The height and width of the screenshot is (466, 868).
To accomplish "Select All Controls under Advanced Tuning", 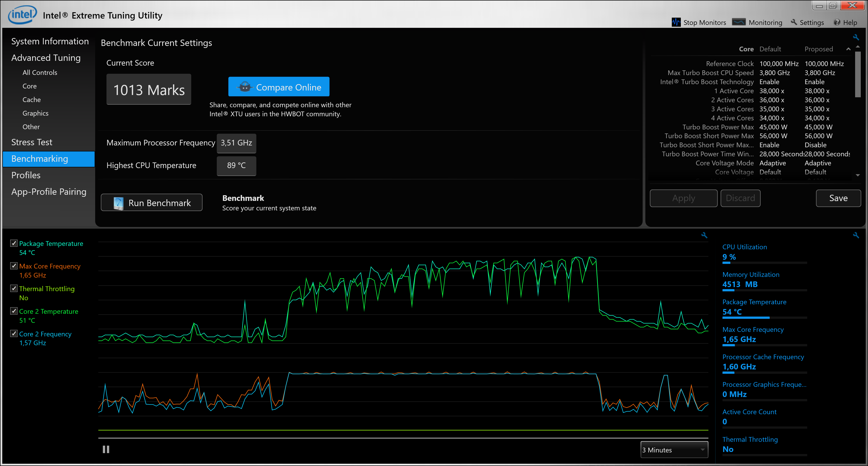I will pos(40,72).
